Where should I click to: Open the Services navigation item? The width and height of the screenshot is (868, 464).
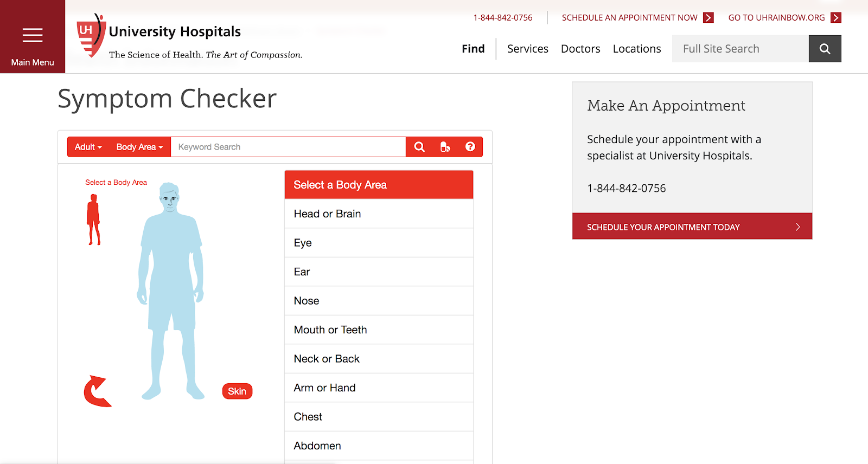click(x=528, y=49)
